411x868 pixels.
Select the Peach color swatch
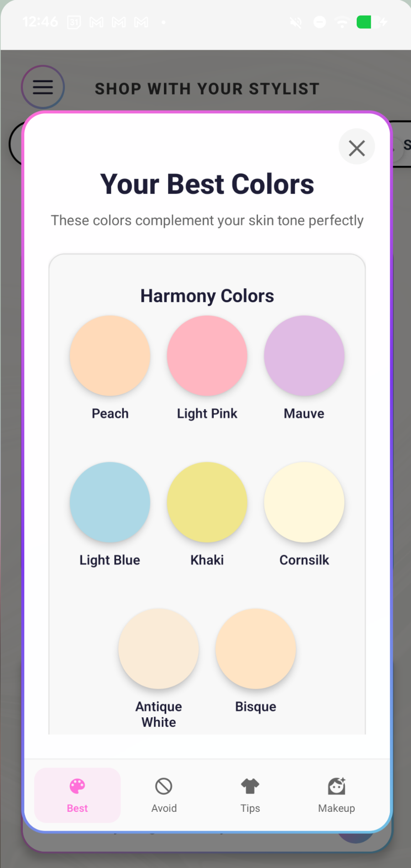(110, 355)
